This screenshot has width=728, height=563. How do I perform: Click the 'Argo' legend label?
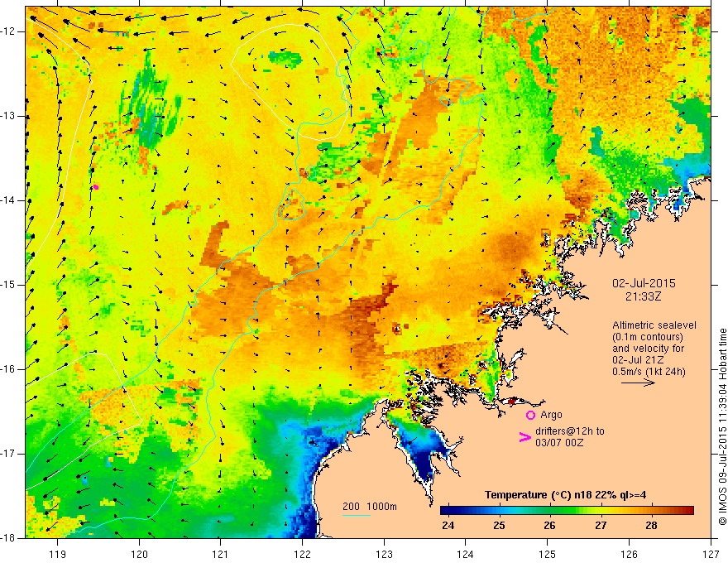551,415
